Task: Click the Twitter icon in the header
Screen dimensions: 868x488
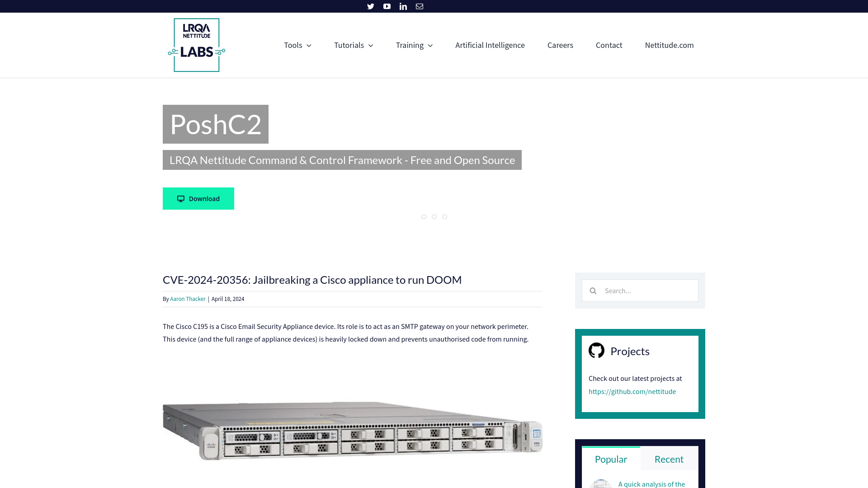Action: (370, 6)
